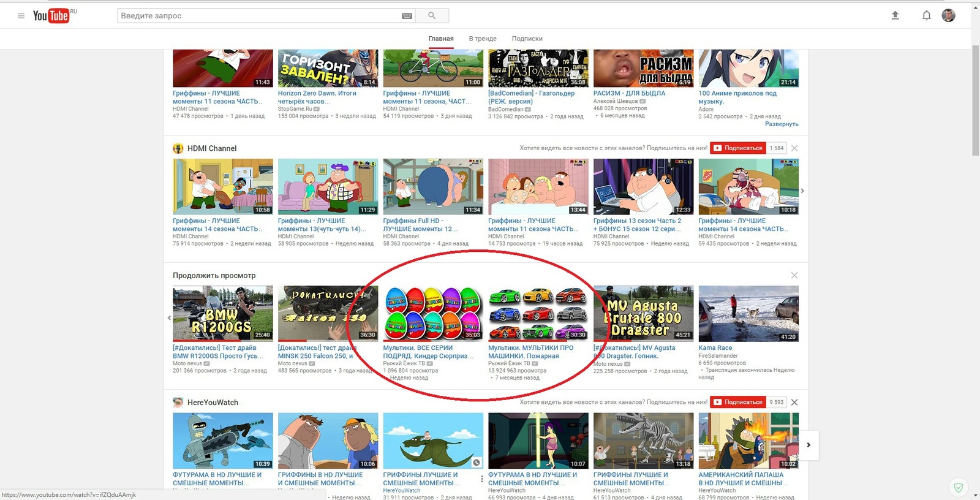This screenshot has height=500, width=980.
Task: Play the MV Agusta Brutale 800 thumbnail
Action: (643, 313)
